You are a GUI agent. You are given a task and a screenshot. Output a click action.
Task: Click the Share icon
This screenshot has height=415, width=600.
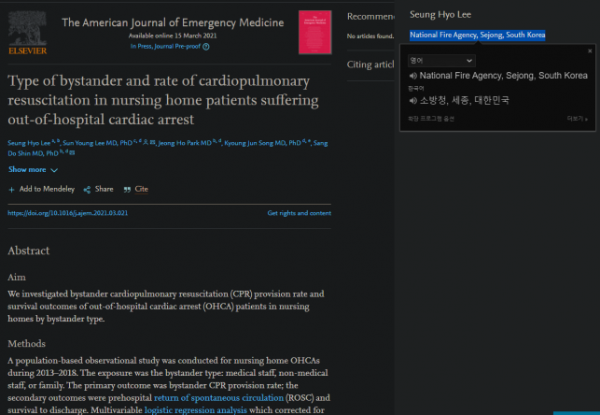(86, 189)
